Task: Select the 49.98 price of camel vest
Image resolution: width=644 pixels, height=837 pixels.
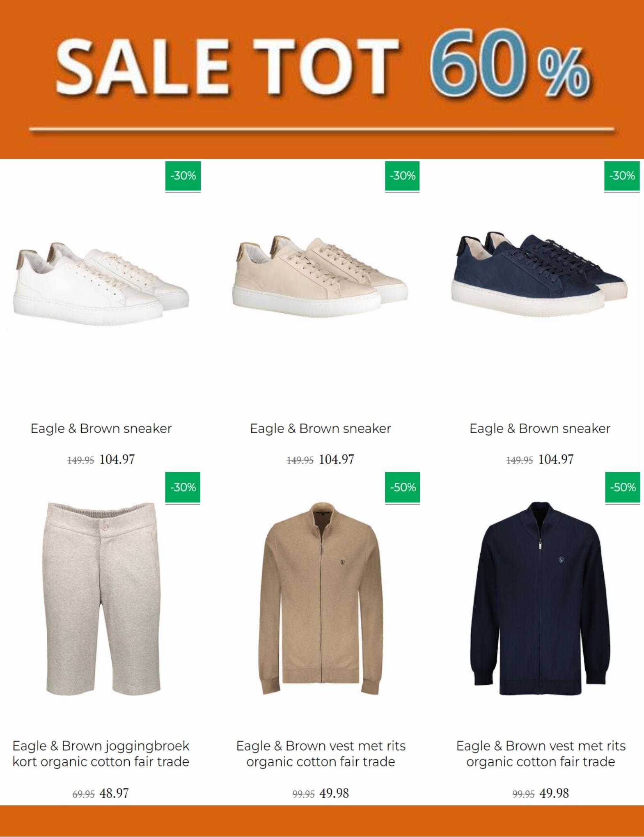Action: [334, 793]
